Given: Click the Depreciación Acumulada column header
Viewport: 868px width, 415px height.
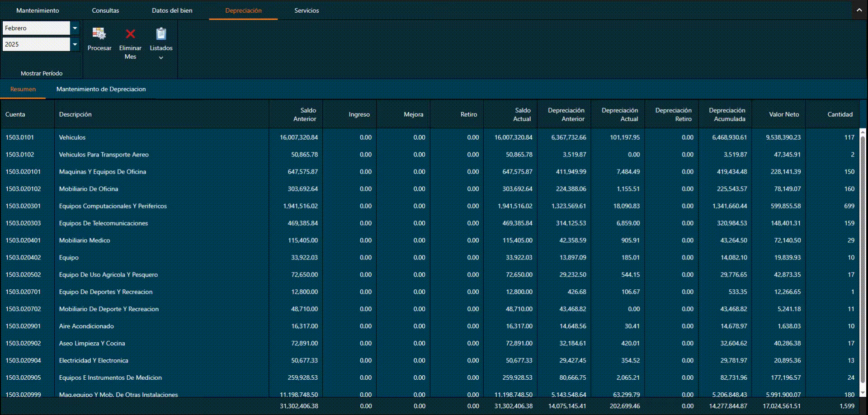Looking at the screenshot, I should 725,114.
